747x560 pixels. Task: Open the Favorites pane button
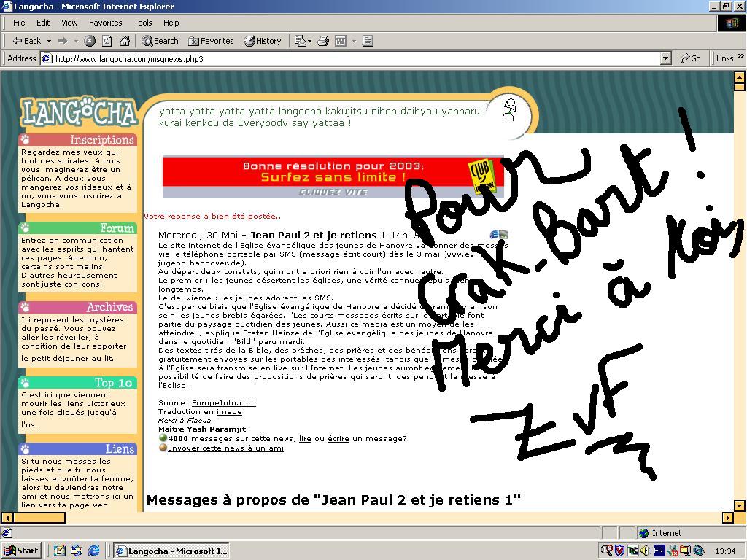pyautogui.click(x=211, y=41)
